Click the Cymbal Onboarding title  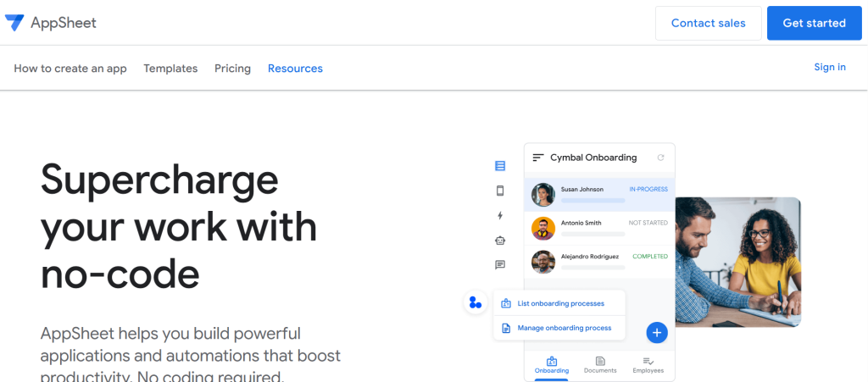point(593,158)
